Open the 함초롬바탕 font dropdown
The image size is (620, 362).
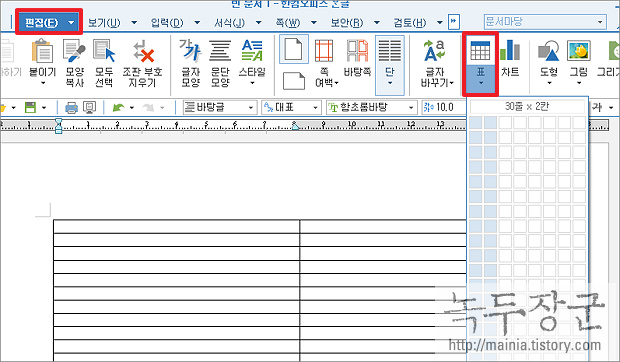point(371,107)
